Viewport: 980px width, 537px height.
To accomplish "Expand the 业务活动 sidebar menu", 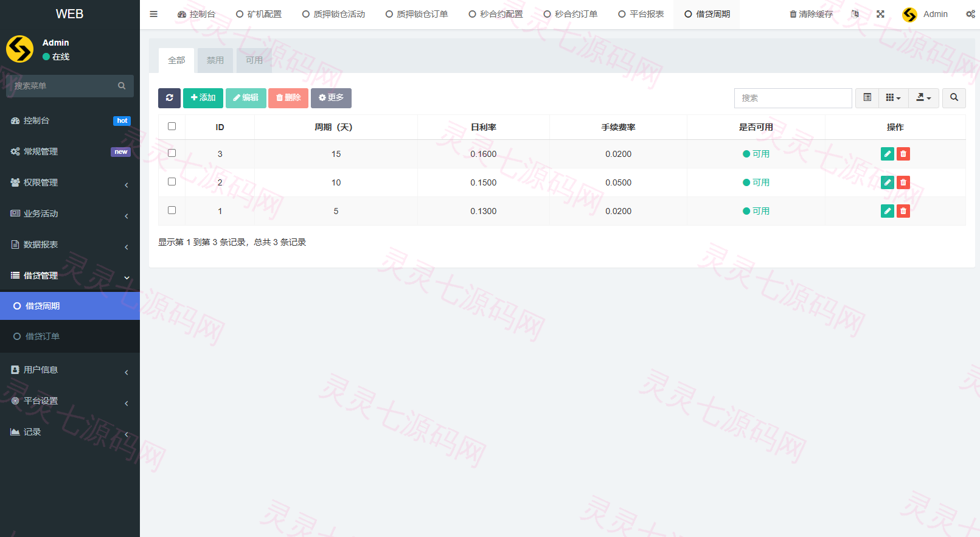I will pos(70,213).
